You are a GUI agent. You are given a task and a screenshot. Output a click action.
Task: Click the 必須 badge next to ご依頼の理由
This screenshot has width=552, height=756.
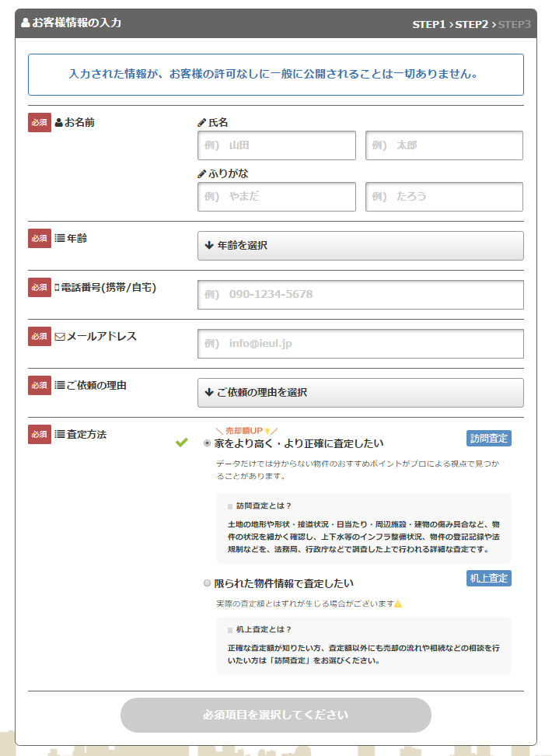pos(40,385)
